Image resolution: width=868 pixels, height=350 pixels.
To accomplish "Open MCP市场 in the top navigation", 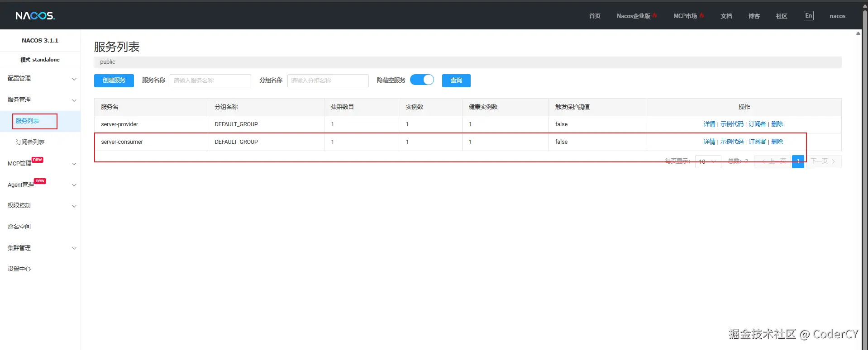I will (x=688, y=16).
